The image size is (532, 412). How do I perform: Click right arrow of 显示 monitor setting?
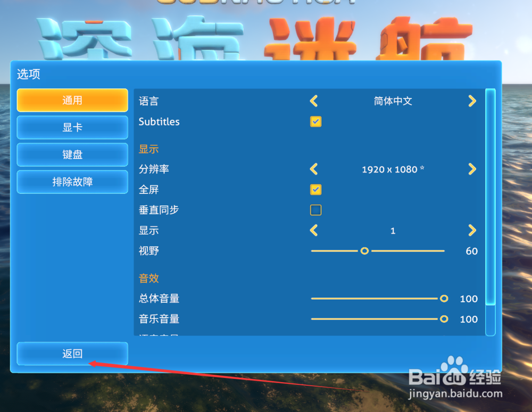pyautogui.click(x=472, y=230)
